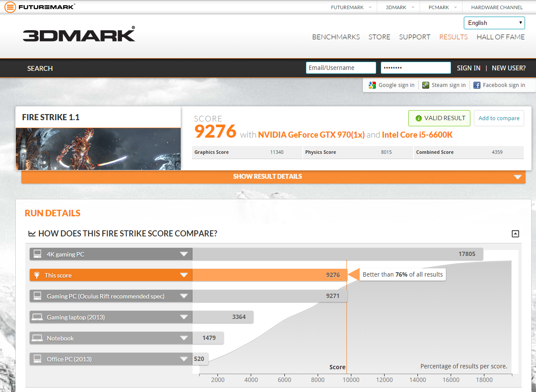Click the 9271 score bar

pos(270,296)
